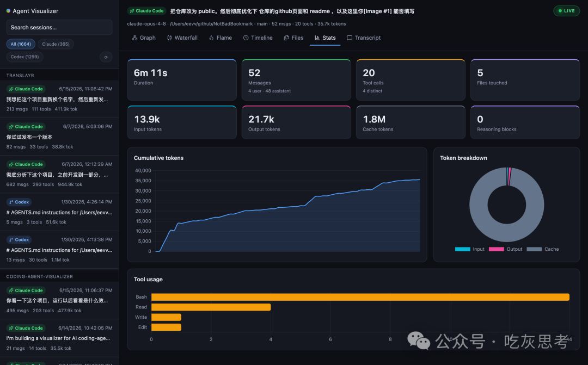Click the Claude Code badge on the 82 msgs session
The image size is (588, 365).
[x=26, y=127]
